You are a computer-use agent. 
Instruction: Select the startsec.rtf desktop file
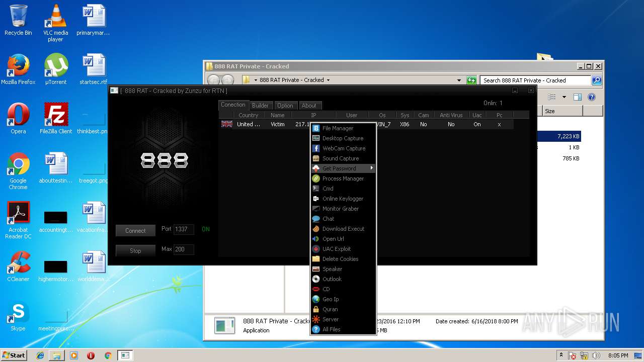click(x=93, y=69)
